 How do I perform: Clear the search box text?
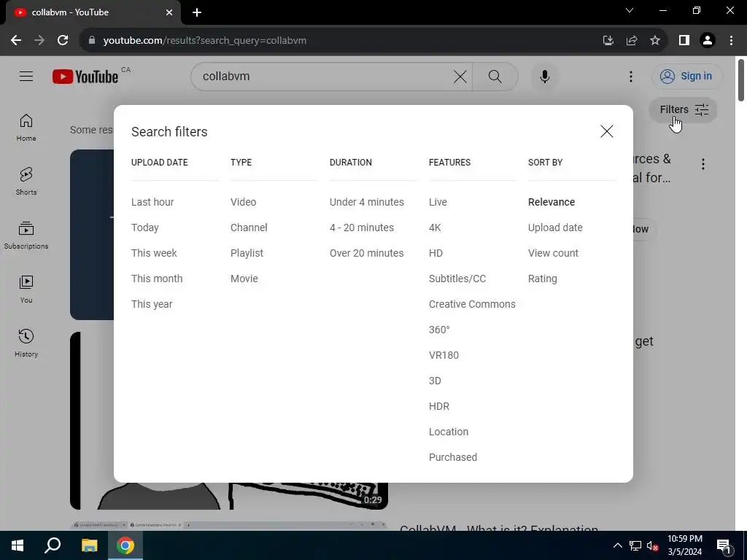tap(460, 76)
